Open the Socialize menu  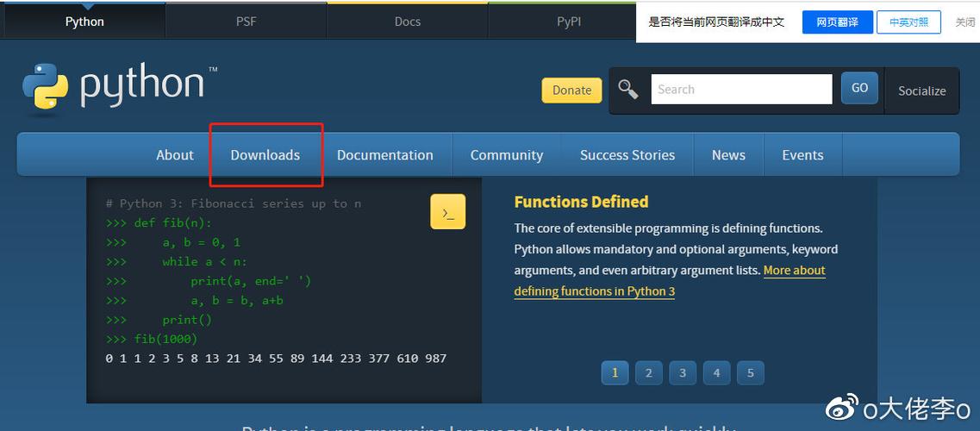(x=922, y=91)
